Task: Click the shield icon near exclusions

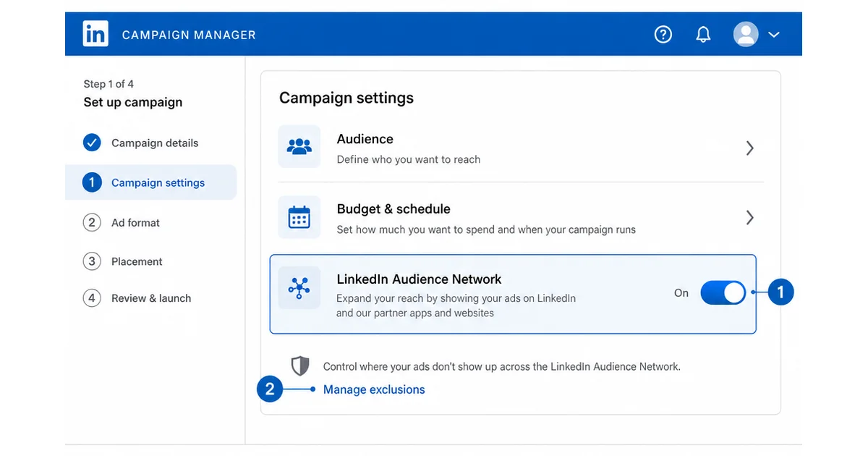Action: [300, 366]
